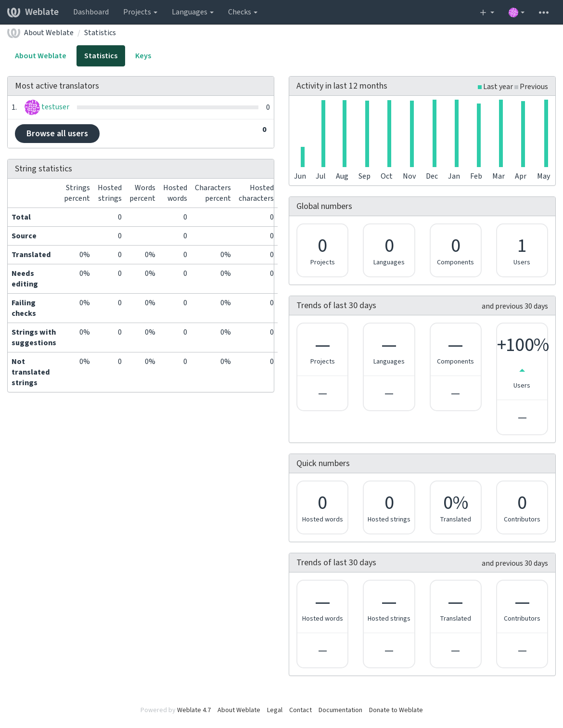This screenshot has width=563, height=728.
Task: Click Characters percent column header
Action: pos(213,193)
